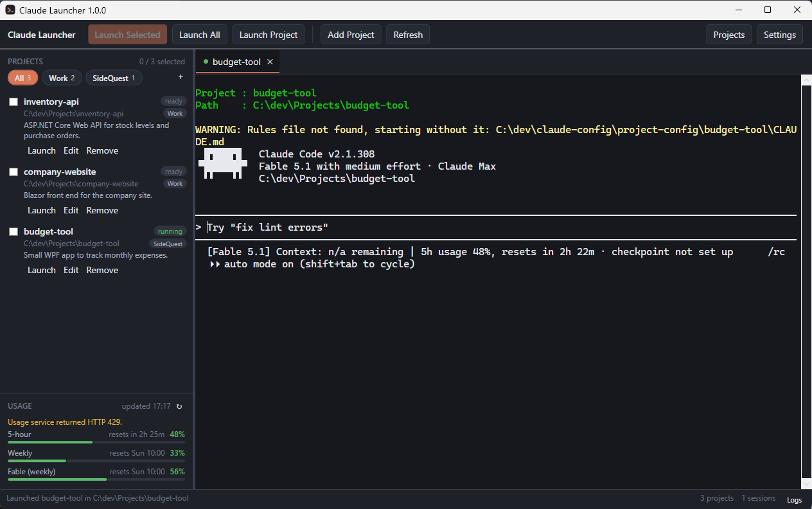This screenshot has height=509, width=812.
Task: Click the inventory-api project name
Action: [x=51, y=102]
